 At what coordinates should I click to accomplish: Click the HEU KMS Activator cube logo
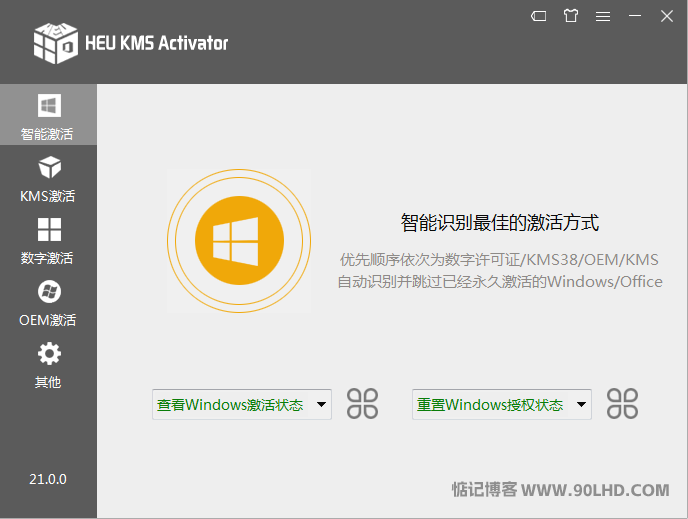tap(56, 43)
